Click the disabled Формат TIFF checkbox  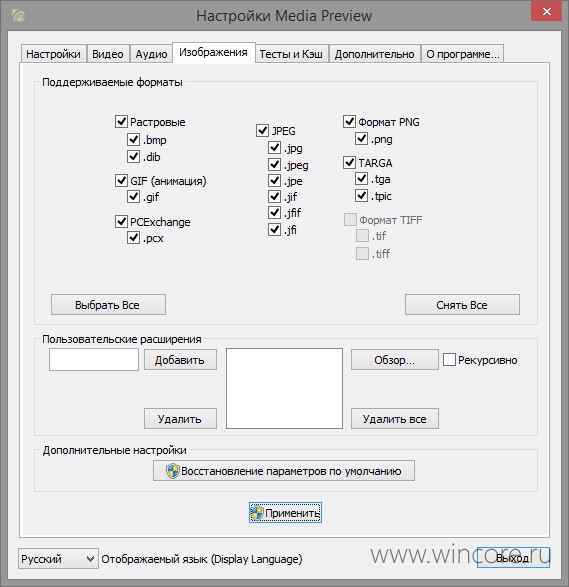click(x=350, y=219)
